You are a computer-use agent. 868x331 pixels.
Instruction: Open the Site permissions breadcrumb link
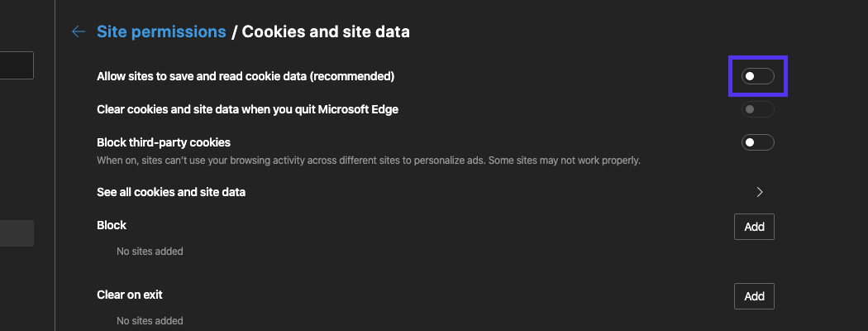point(161,31)
